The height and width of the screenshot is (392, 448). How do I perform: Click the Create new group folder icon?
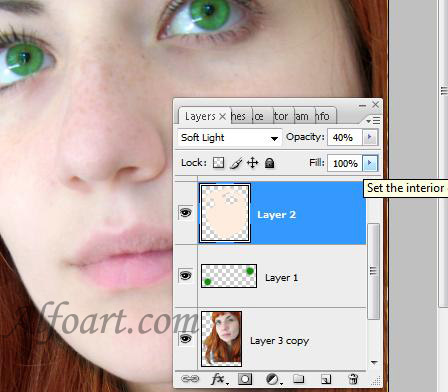pyautogui.click(x=298, y=379)
